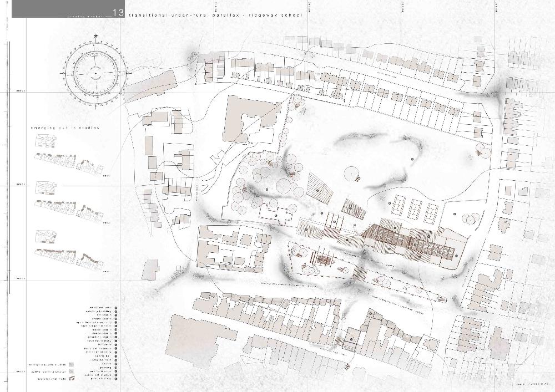
Task: Click the food technology legend marker
Action: 116,341
